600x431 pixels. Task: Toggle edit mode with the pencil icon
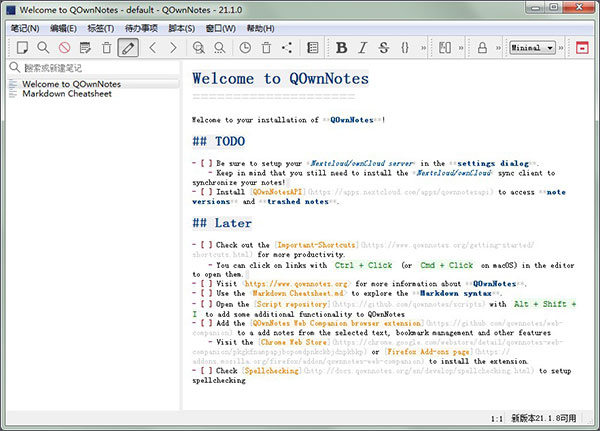[x=128, y=47]
